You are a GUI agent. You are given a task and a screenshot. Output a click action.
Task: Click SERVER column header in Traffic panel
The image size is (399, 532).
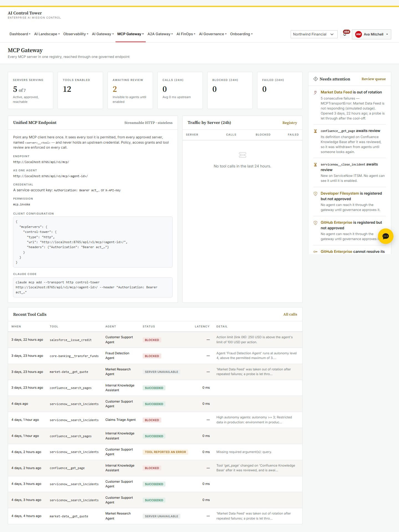pos(192,135)
